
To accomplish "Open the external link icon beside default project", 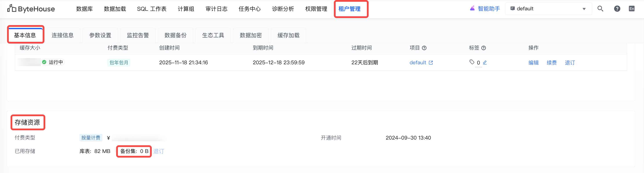I will 431,63.
